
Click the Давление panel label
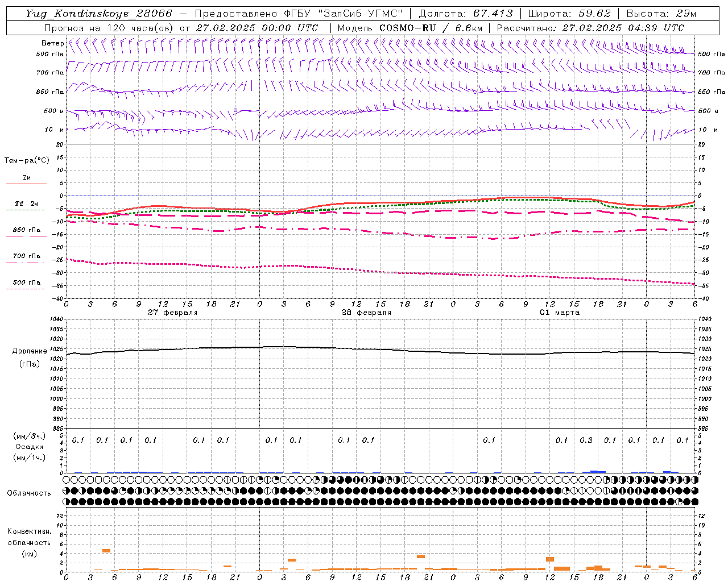[28, 351]
